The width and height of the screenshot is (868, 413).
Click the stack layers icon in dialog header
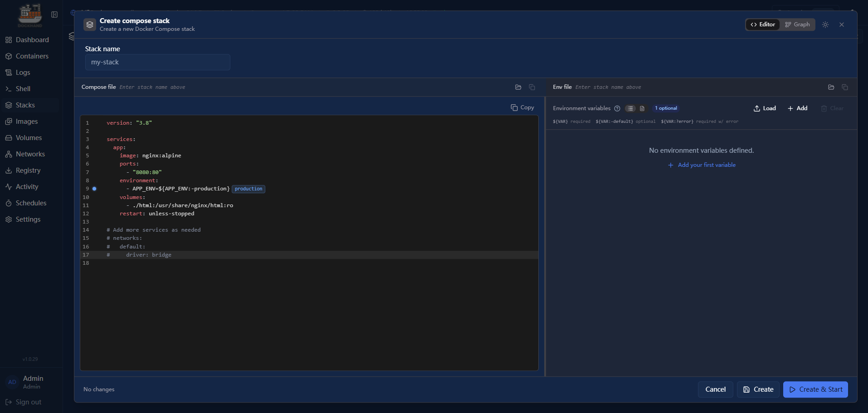tap(90, 24)
